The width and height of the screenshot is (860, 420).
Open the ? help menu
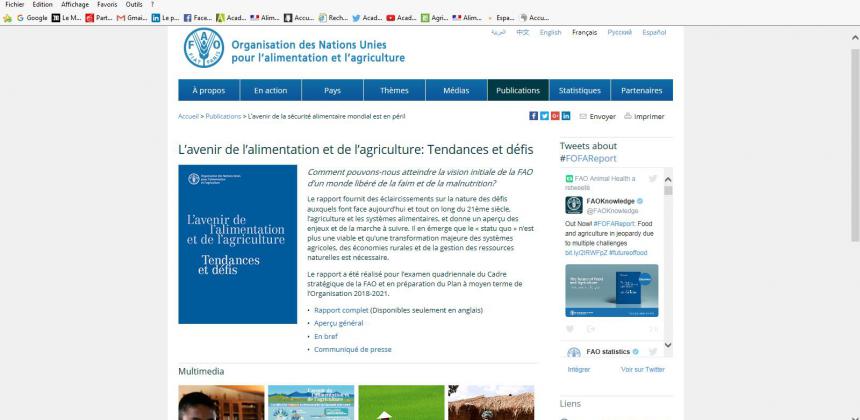click(x=152, y=4)
